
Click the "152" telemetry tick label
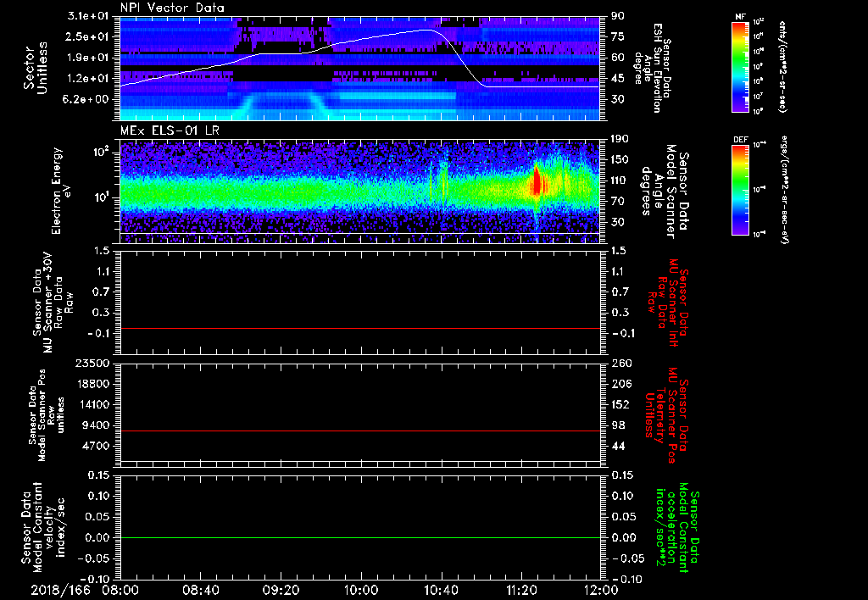click(620, 404)
